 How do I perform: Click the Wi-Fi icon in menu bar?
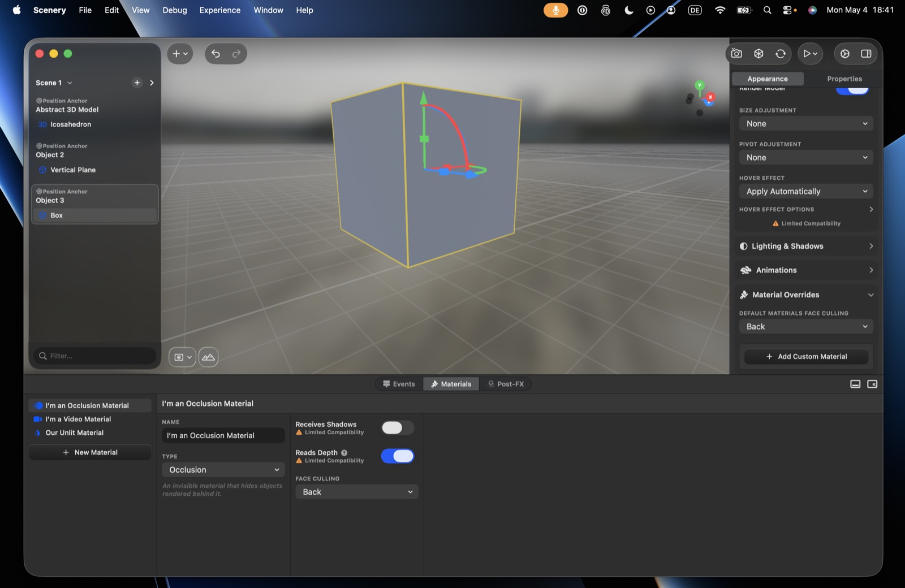719,10
